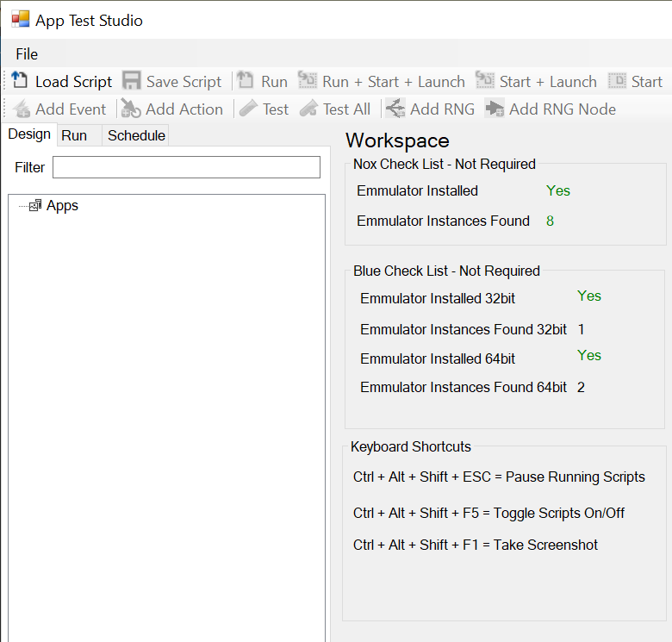
Task: Click the Add Action icon
Action: [131, 109]
